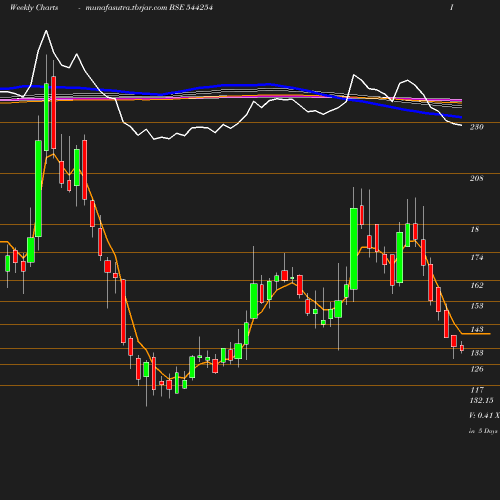The width and height of the screenshot is (500, 500).
Task: Click the 'Weekly Charts' title text
Action: 34,7
